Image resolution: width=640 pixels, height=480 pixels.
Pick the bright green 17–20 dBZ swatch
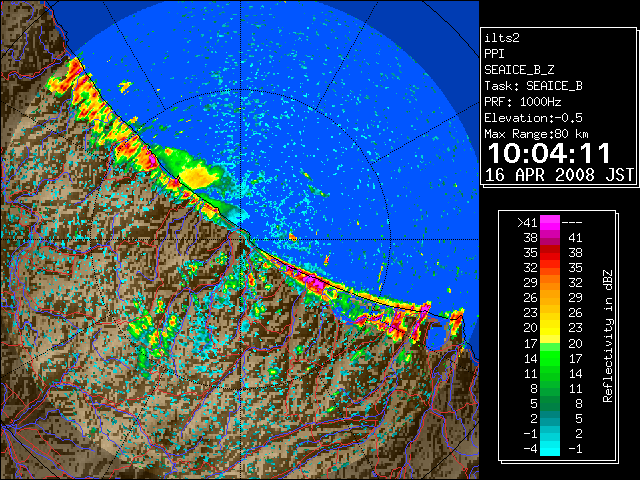click(x=550, y=343)
